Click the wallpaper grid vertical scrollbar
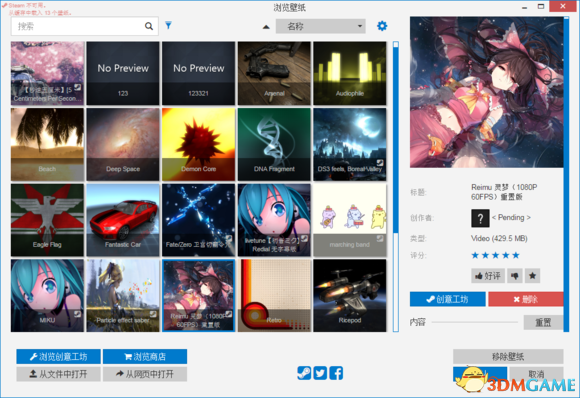 [x=396, y=187]
